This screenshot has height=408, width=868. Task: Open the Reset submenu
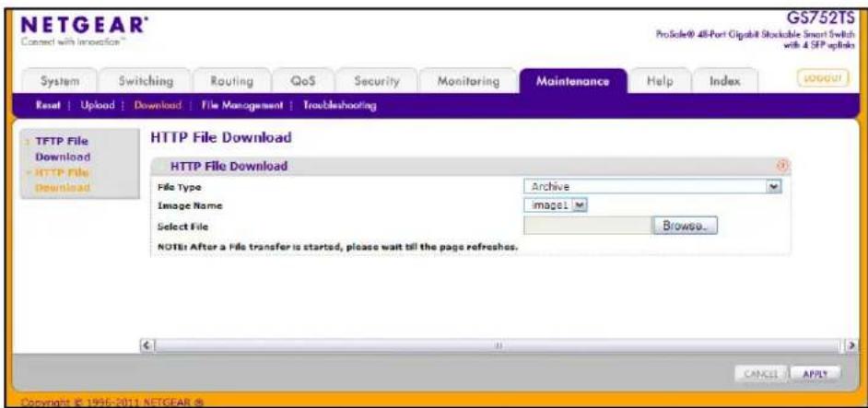[47, 105]
